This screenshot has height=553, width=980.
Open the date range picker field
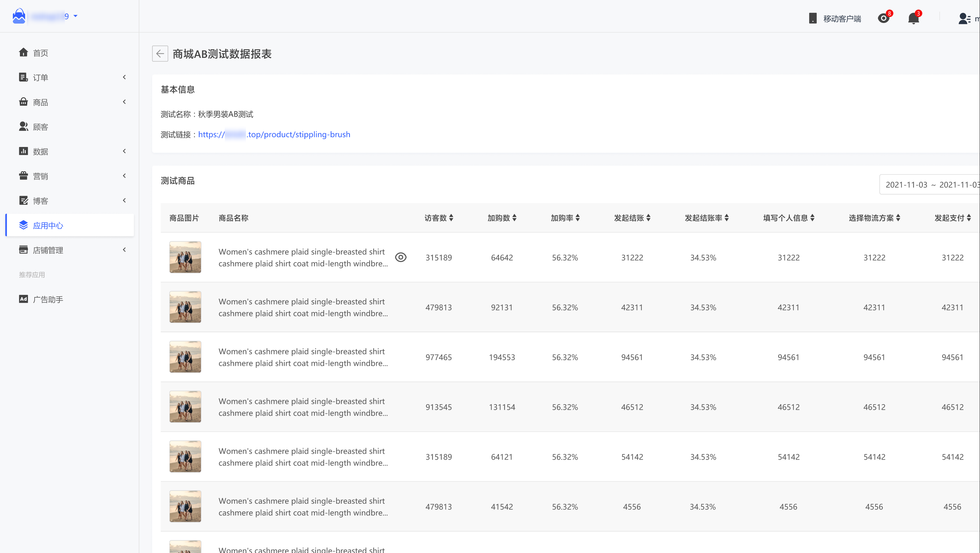(929, 185)
